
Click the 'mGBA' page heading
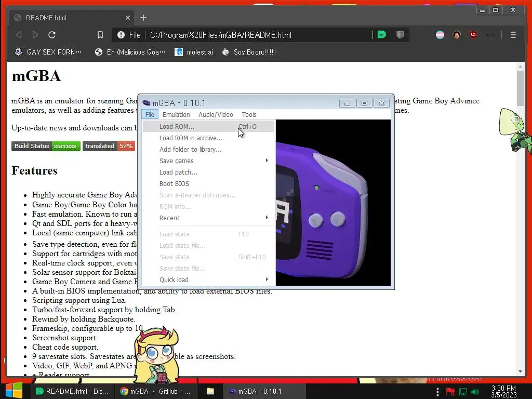pos(36,76)
